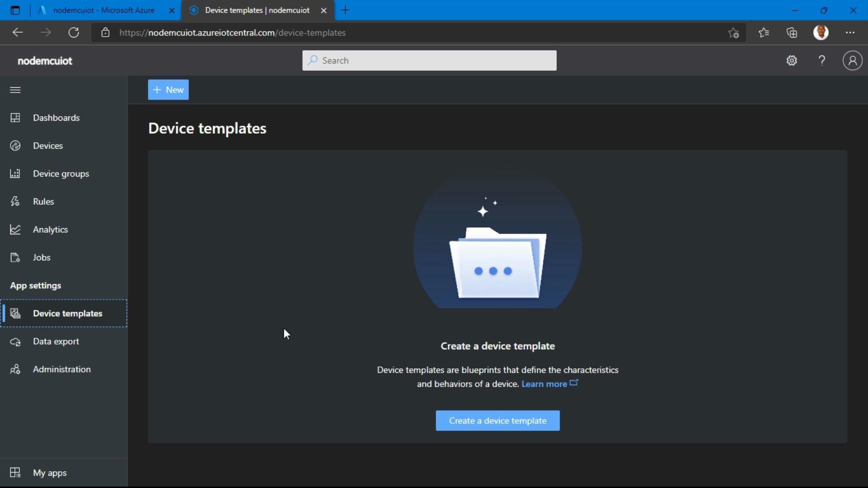Click the Help question mark icon
The image size is (868, 488).
pyautogui.click(x=823, y=60)
